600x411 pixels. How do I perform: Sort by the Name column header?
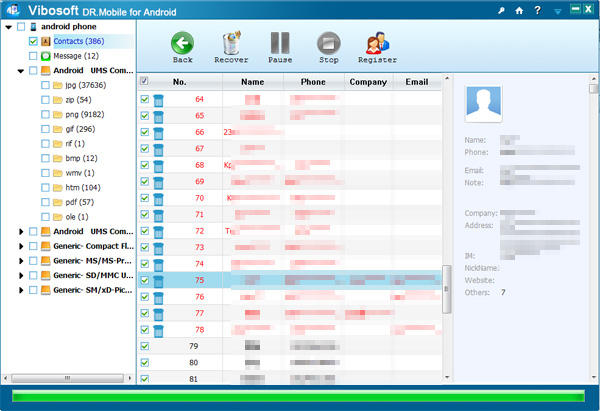point(253,82)
